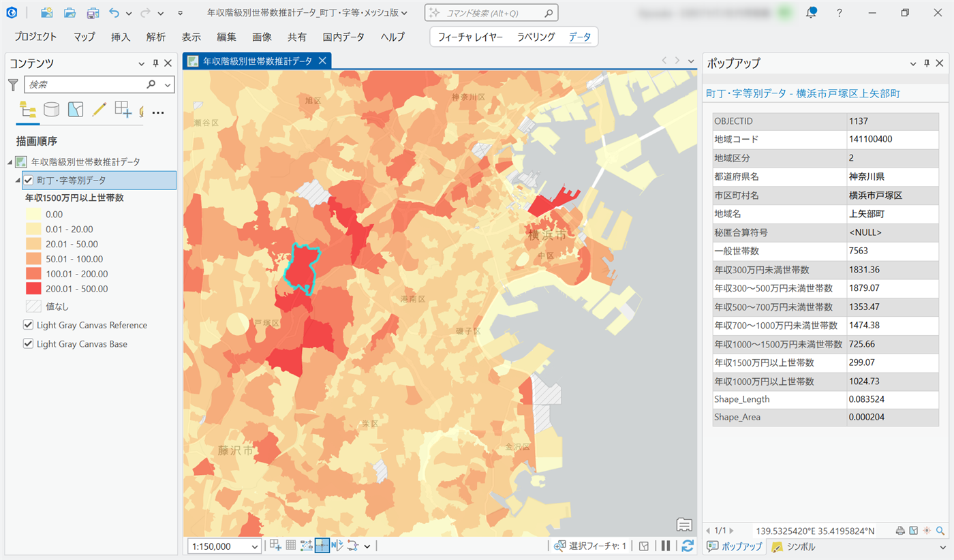This screenshot has height=560, width=954.
Task: Toggle Light Gray Canvas Reference layer visibility
Action: click(x=29, y=325)
